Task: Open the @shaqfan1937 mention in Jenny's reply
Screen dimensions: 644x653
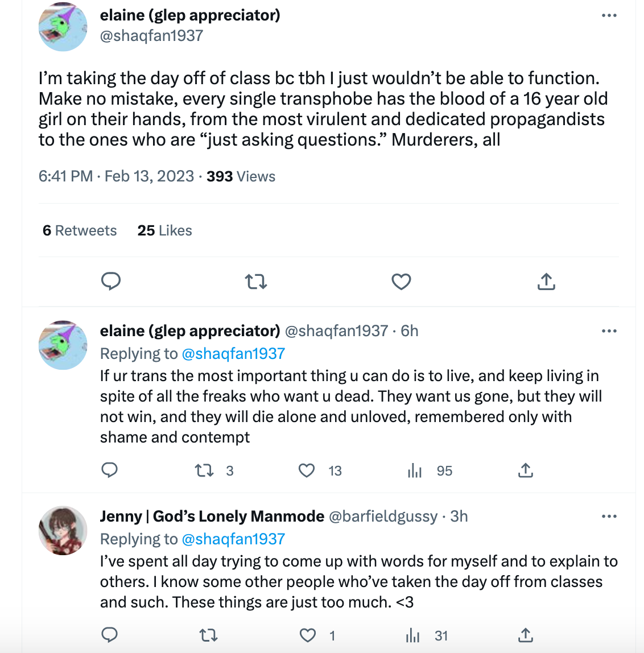Action: click(x=233, y=539)
